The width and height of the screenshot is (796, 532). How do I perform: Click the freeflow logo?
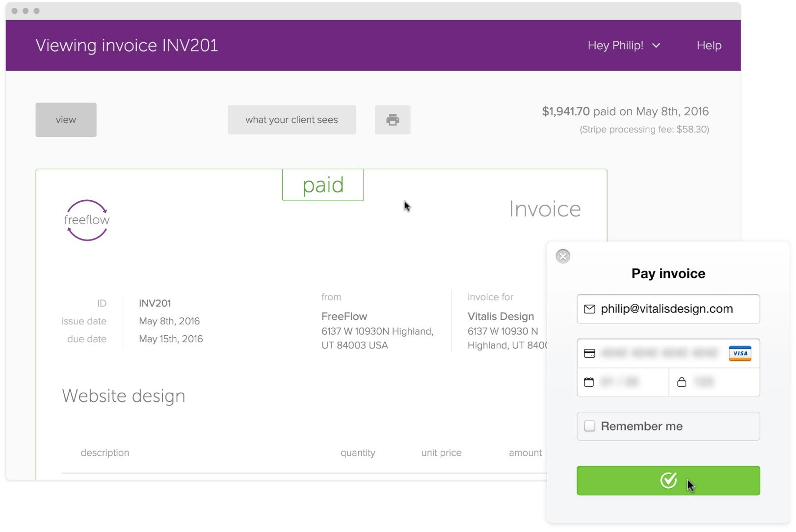click(x=87, y=220)
